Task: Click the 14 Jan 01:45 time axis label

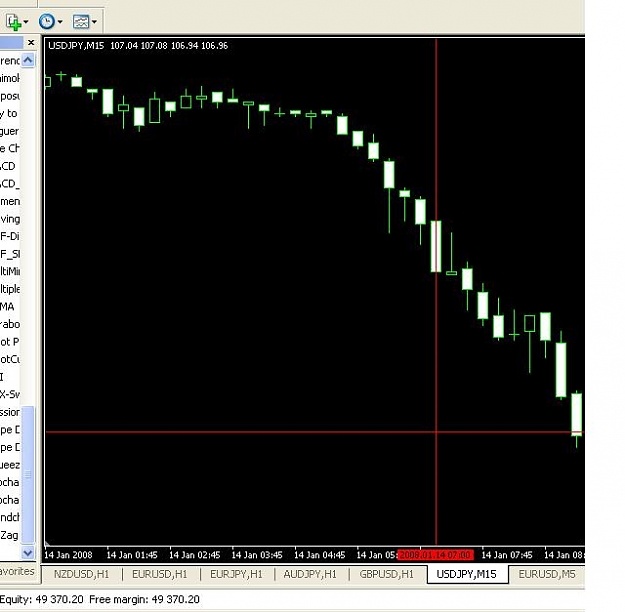Action: [x=132, y=555]
